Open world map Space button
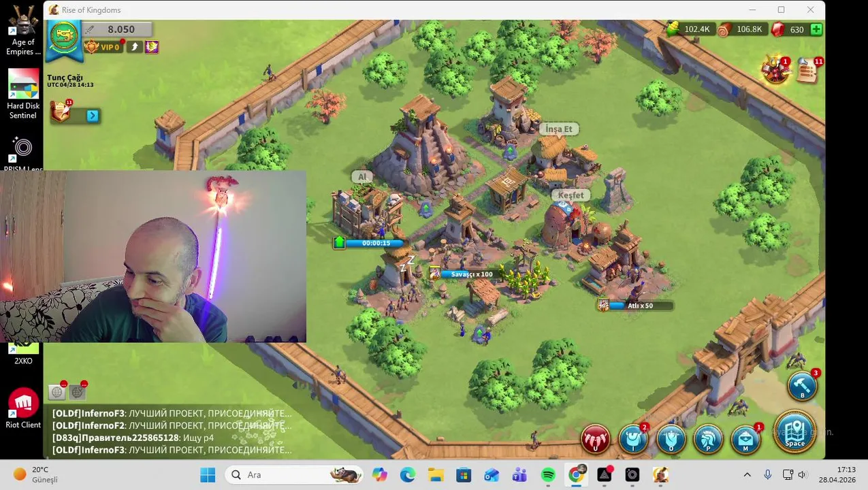This screenshot has width=868, height=490. 794,432
